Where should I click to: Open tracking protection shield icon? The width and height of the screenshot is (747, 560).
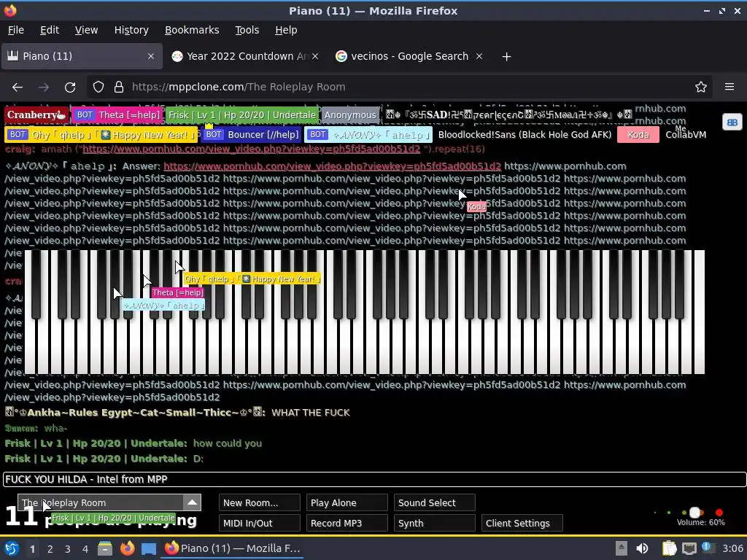[x=98, y=87]
